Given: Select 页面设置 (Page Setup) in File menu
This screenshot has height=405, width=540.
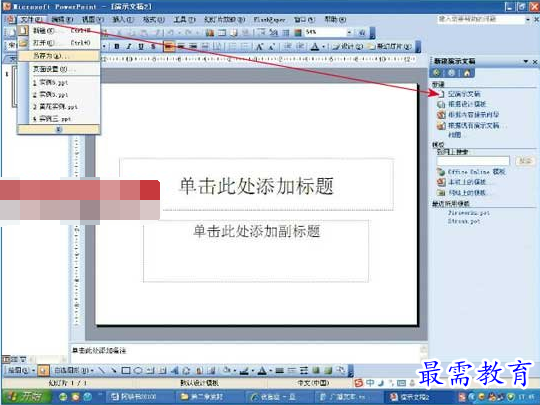Looking at the screenshot, I should (x=59, y=69).
